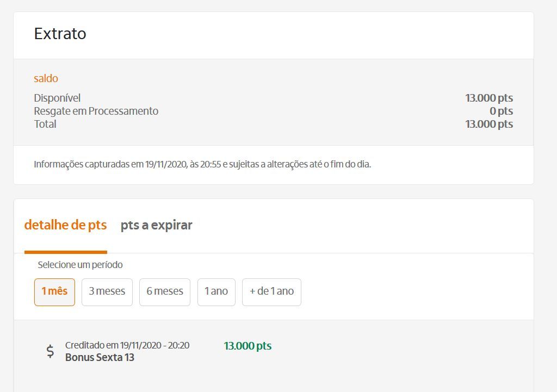Click the 'Creditado em 19/11/2020 - 20:20' timestamp
This screenshot has width=557, height=392.
pos(127,345)
